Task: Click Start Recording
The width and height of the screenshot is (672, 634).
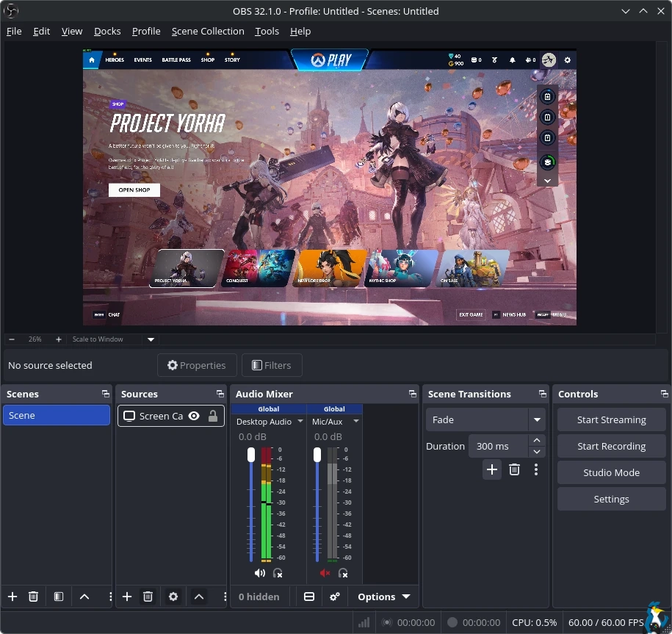Action: click(611, 447)
